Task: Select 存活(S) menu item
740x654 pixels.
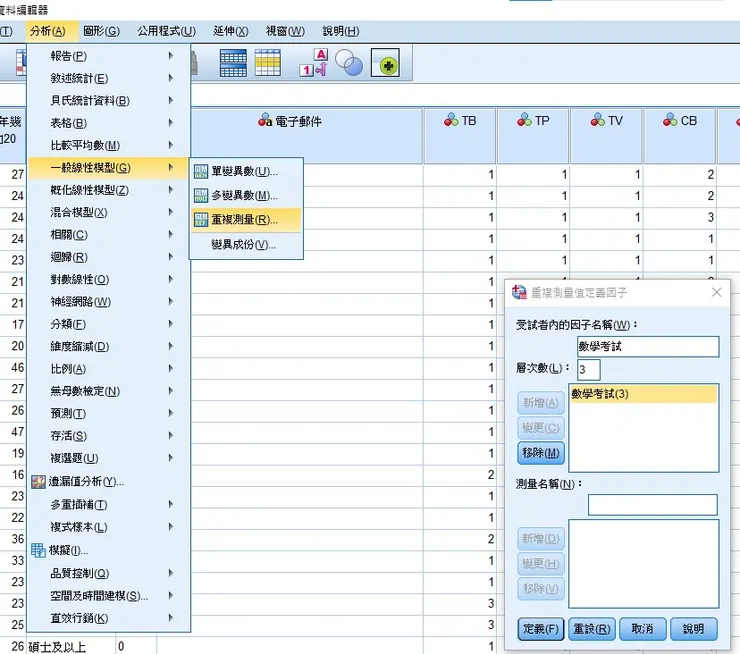Action: [109, 436]
